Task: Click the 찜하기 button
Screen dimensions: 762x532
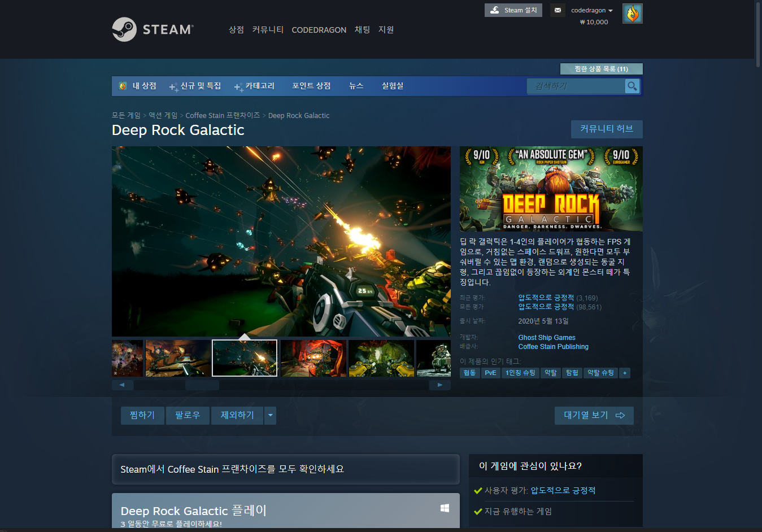Action: tap(142, 415)
